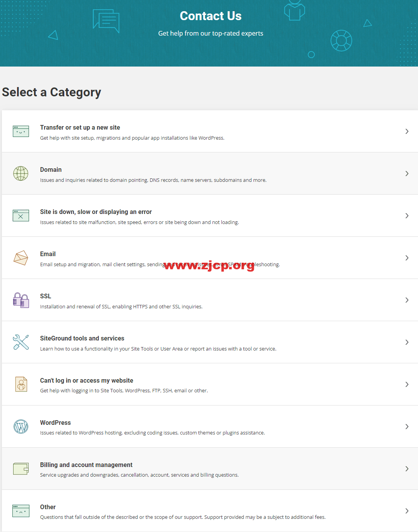Expand the Domain category chevron
The width and height of the screenshot is (418, 532).
pos(407,173)
